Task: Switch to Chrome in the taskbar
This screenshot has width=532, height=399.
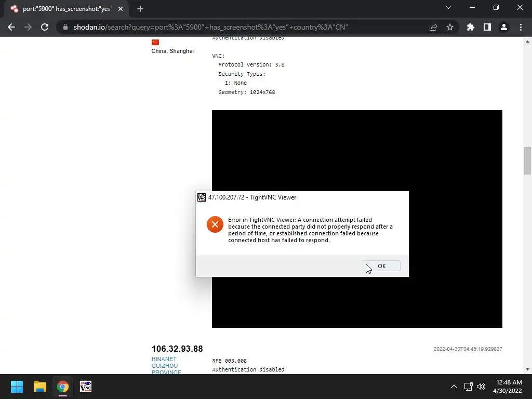Action: [x=63, y=387]
